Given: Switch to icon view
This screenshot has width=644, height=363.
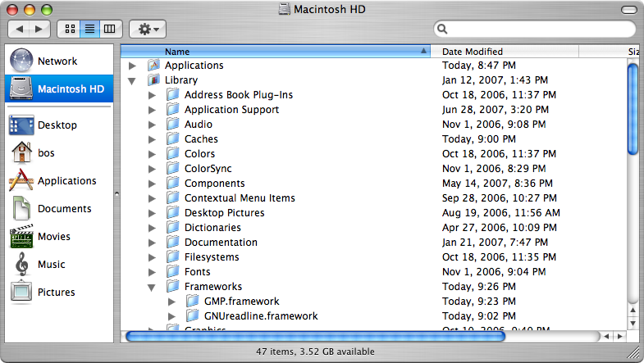Looking at the screenshot, I should pos(70,29).
